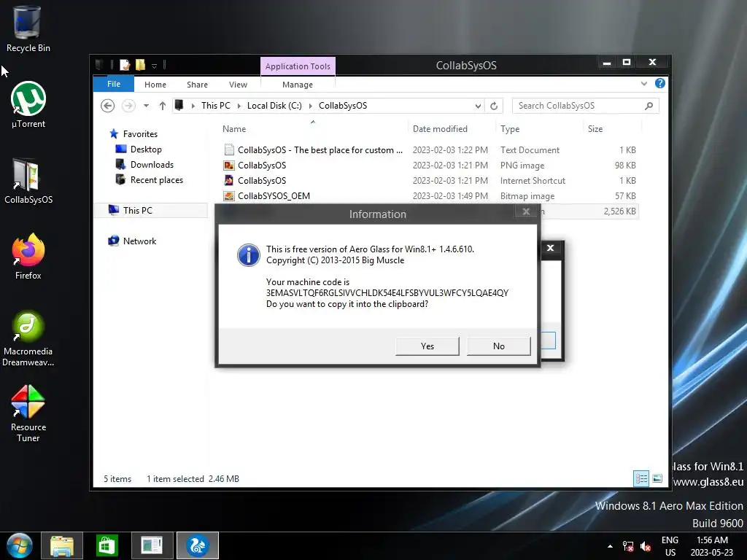
Task: Select the CollabSYSOS_OEM bitmap file
Action: coord(429,195)
